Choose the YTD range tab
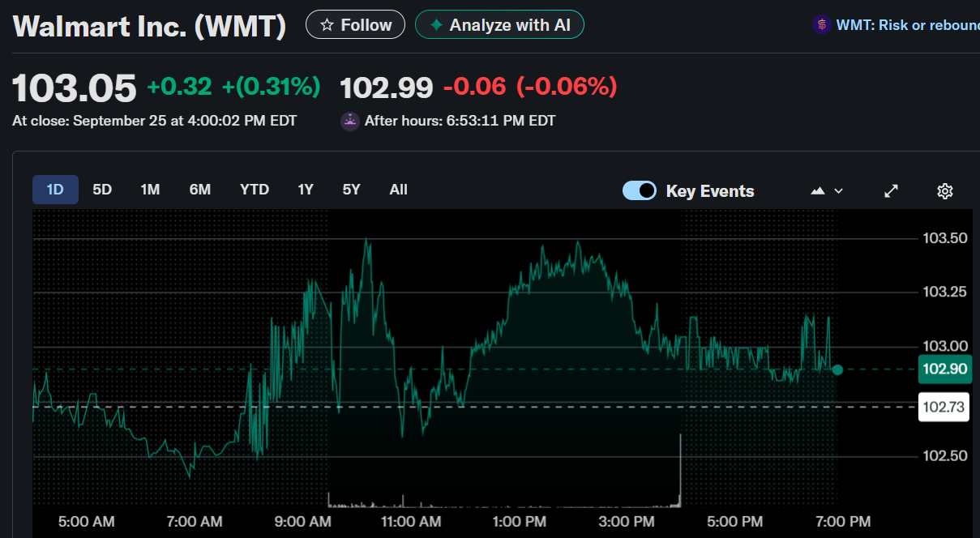 (x=255, y=190)
